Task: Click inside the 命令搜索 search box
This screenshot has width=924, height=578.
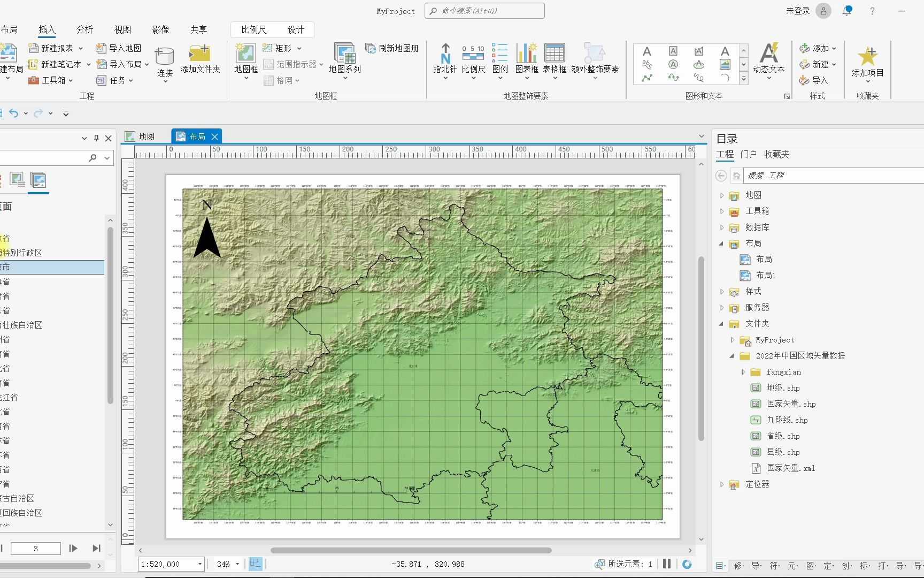Action: click(x=484, y=11)
